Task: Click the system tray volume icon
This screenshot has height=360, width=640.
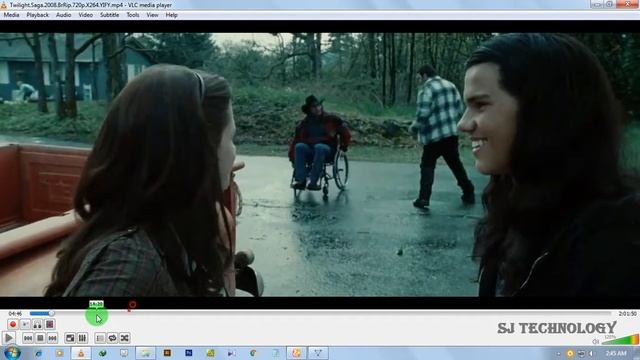Action: click(591, 353)
